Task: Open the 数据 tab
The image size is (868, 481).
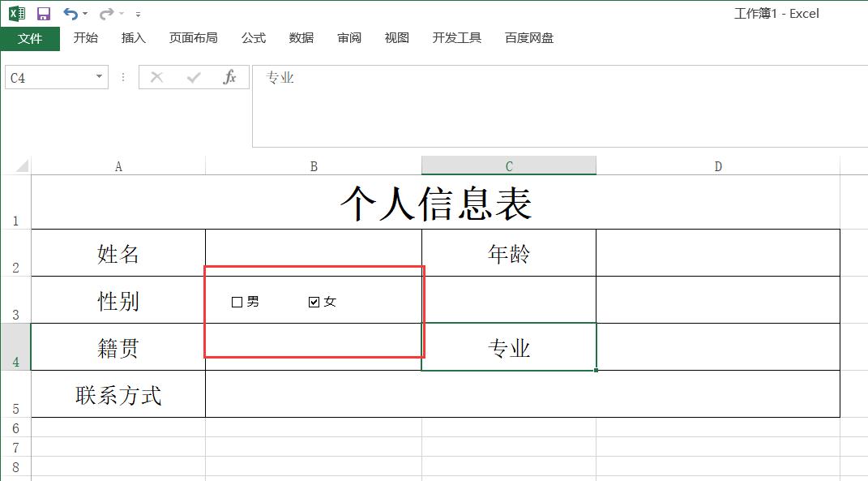Action: coord(301,37)
